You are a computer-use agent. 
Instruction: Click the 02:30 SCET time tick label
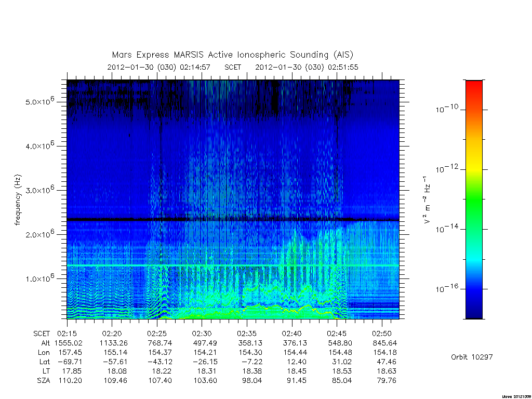202,334
